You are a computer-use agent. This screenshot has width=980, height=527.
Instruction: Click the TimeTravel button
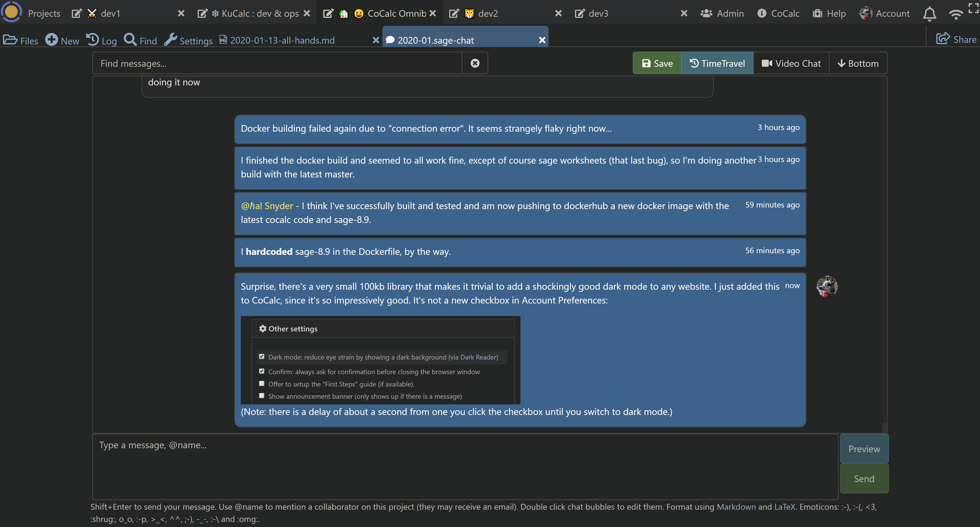717,64
